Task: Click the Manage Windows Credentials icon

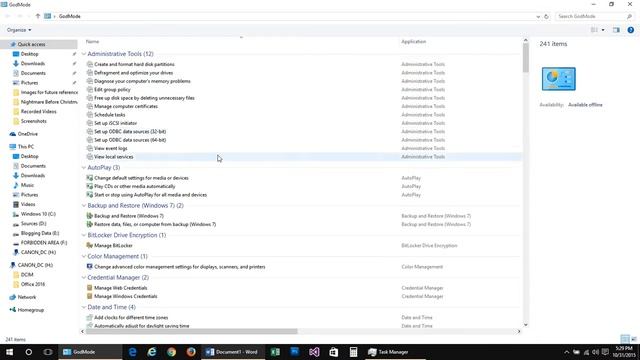Action: (90, 296)
